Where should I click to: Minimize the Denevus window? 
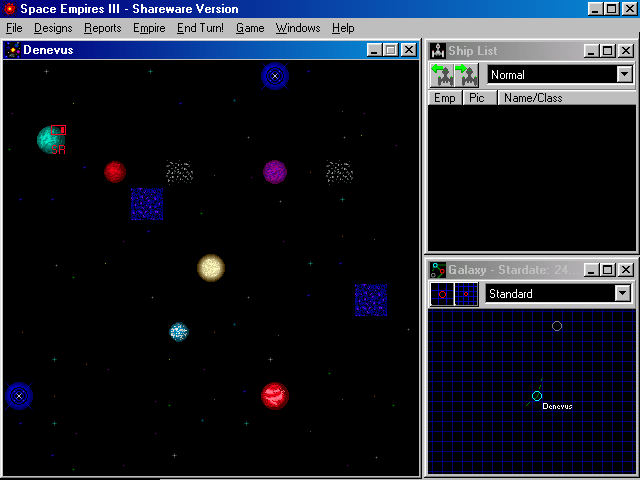pyautogui.click(x=374, y=50)
